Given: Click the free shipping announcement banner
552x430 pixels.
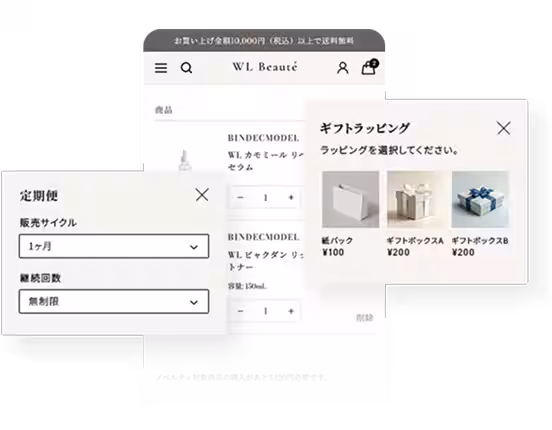Looking at the screenshot, I should click(x=264, y=41).
